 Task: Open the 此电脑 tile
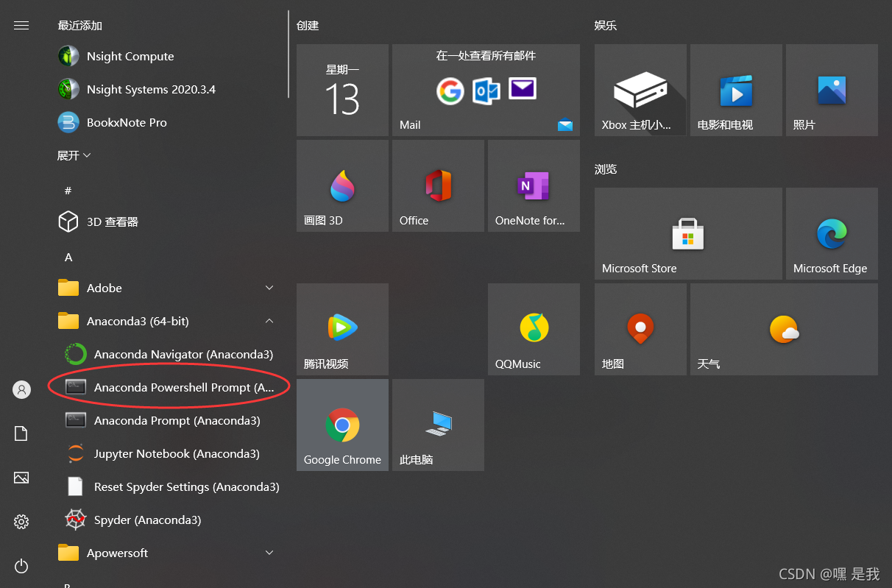click(x=438, y=425)
